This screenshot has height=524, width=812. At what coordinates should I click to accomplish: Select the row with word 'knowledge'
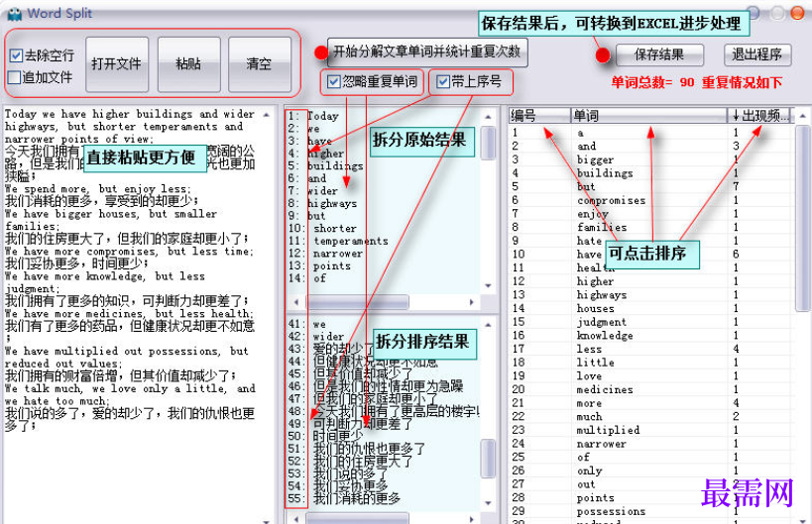(x=650, y=335)
